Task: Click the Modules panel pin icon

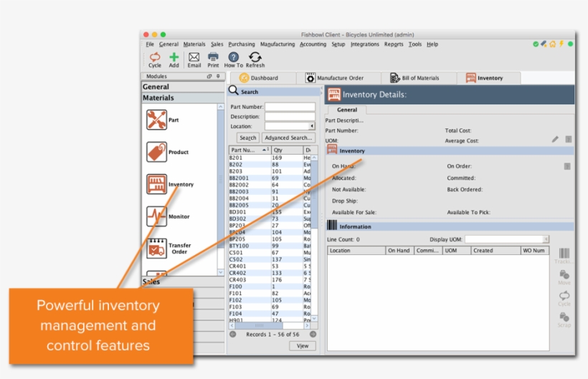Action: [x=218, y=76]
